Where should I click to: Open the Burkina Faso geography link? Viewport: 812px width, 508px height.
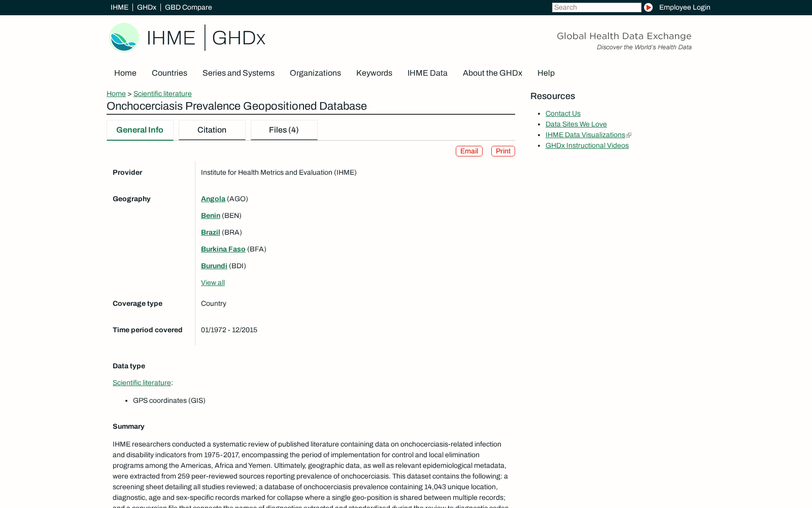(x=223, y=249)
